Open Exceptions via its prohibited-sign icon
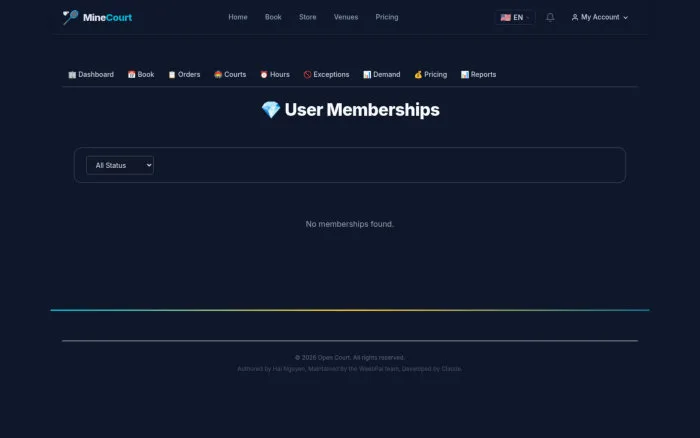This screenshot has width=700, height=438. click(307, 75)
